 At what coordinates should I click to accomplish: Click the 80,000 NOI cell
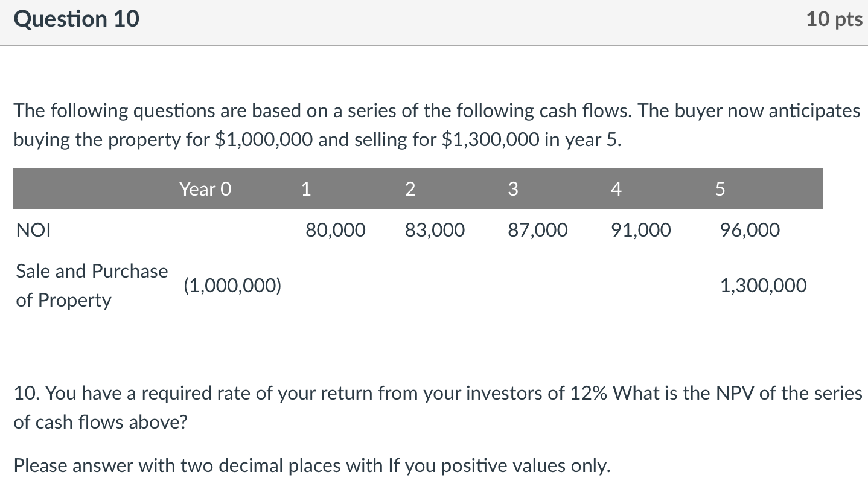click(x=335, y=230)
